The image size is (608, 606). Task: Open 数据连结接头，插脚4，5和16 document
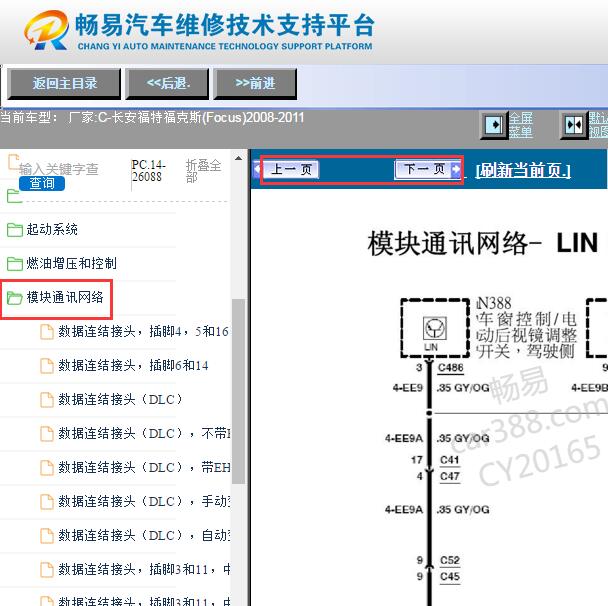[x=143, y=331]
